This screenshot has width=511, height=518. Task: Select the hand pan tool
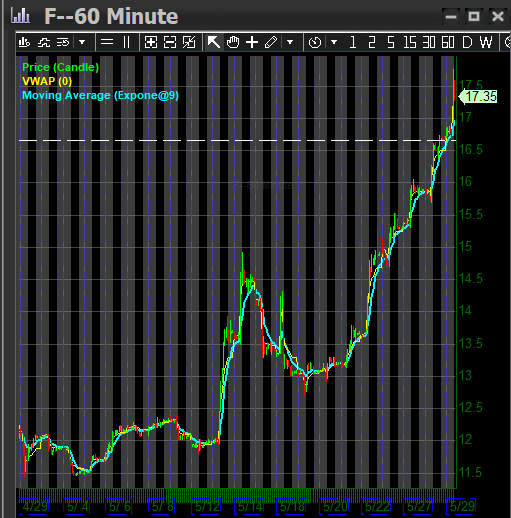233,42
